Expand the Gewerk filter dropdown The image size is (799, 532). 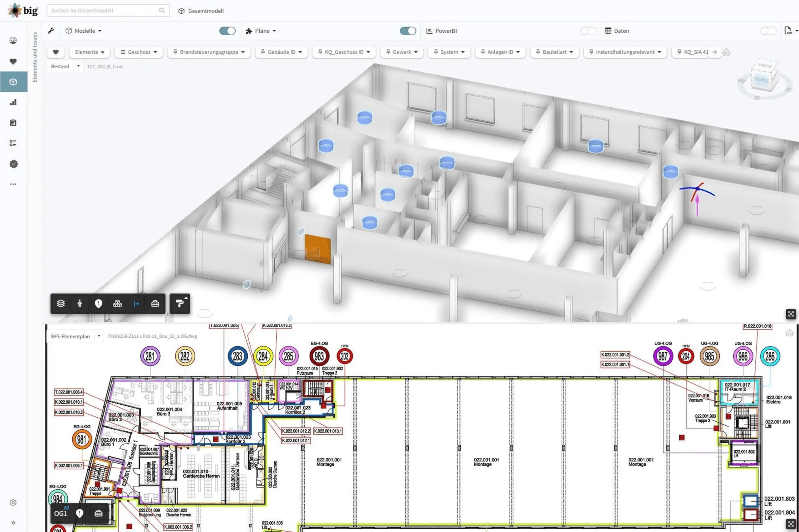(x=402, y=52)
